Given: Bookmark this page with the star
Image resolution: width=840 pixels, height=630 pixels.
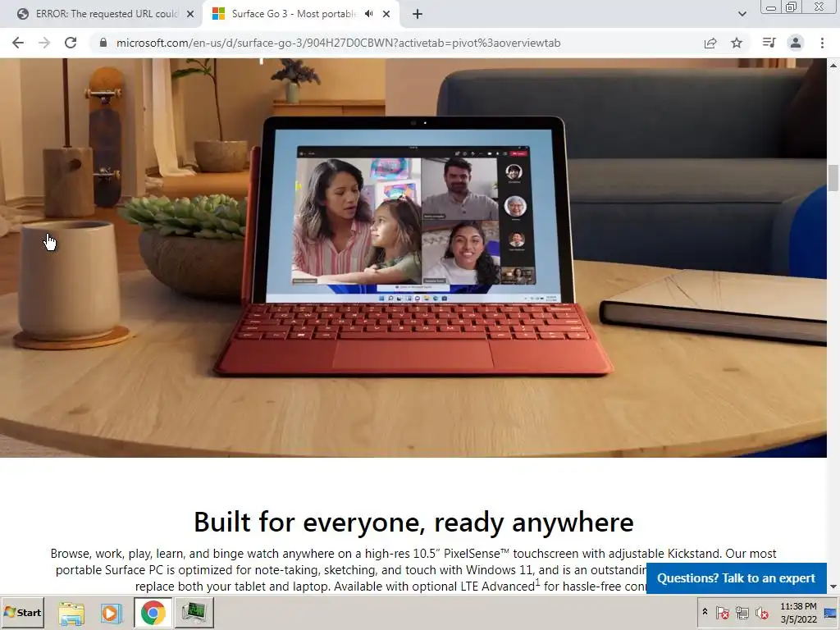Looking at the screenshot, I should (x=737, y=43).
